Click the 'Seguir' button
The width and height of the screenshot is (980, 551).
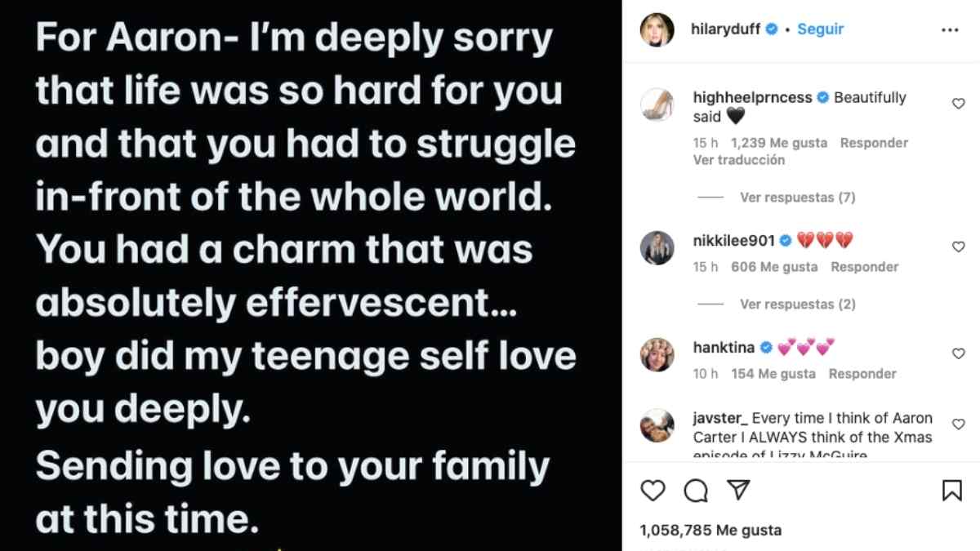click(x=820, y=29)
